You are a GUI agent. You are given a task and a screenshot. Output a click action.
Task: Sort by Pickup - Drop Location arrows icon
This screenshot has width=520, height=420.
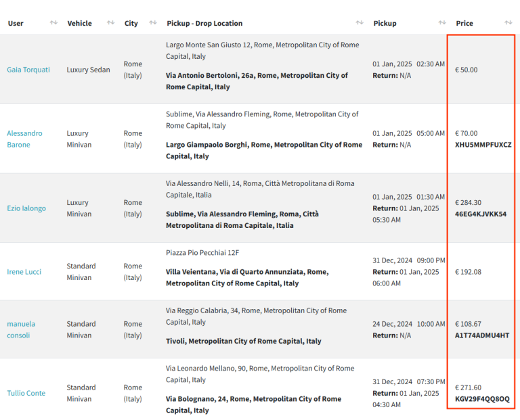coord(360,23)
